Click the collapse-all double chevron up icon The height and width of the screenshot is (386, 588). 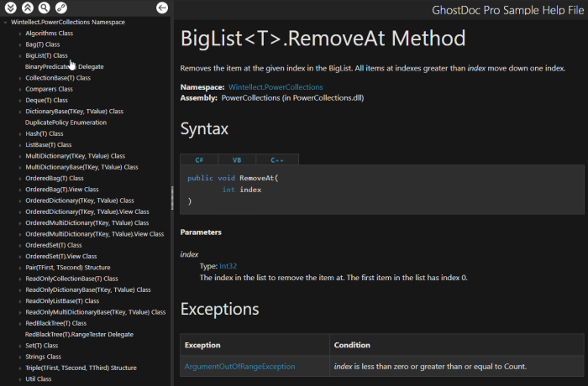28,8
